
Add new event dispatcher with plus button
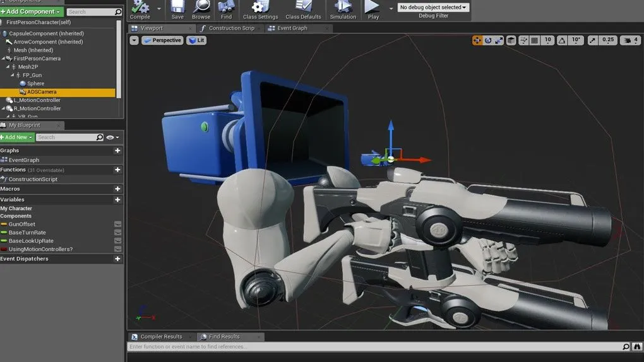point(117,259)
